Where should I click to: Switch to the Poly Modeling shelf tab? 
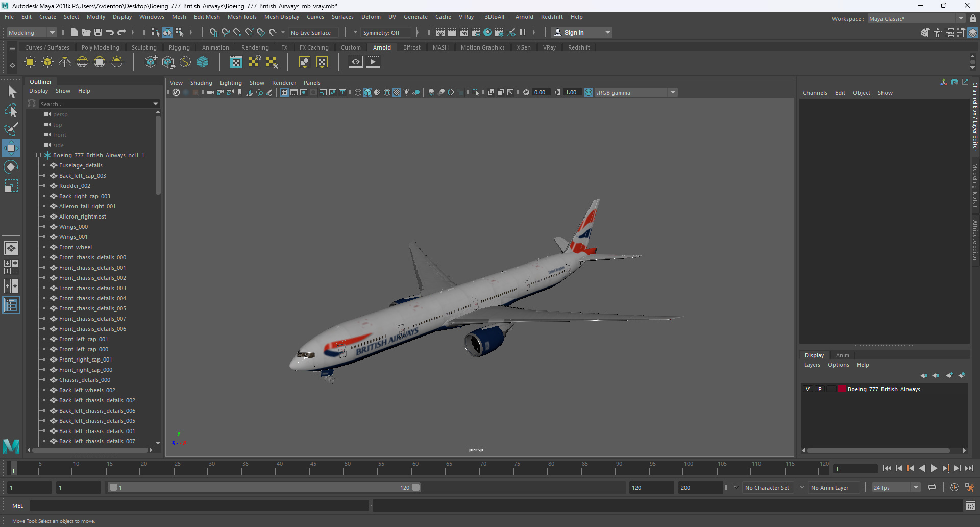click(x=101, y=47)
